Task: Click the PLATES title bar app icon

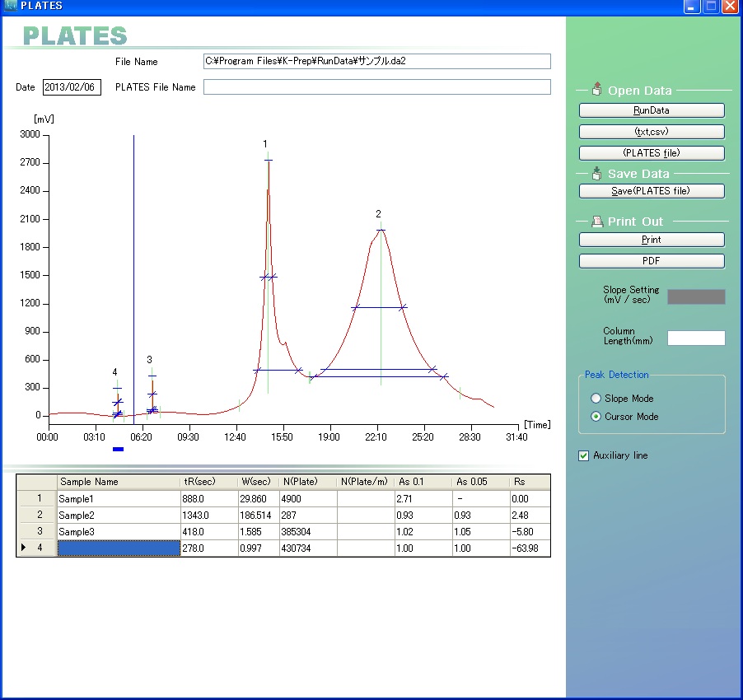Action: coord(10,5)
